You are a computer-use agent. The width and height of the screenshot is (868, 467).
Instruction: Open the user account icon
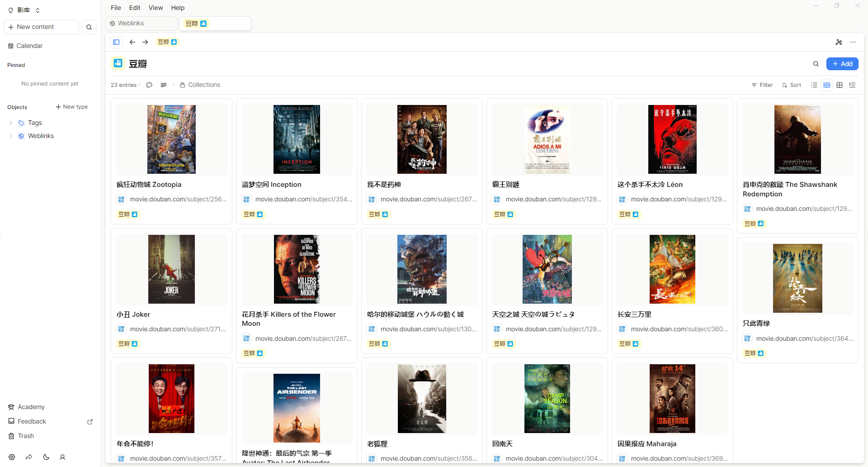62,457
